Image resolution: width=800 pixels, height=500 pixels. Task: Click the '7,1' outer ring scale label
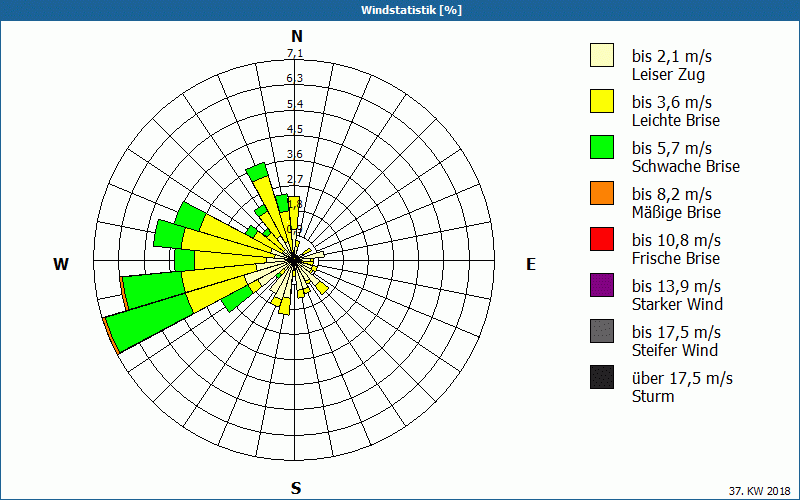click(x=295, y=53)
